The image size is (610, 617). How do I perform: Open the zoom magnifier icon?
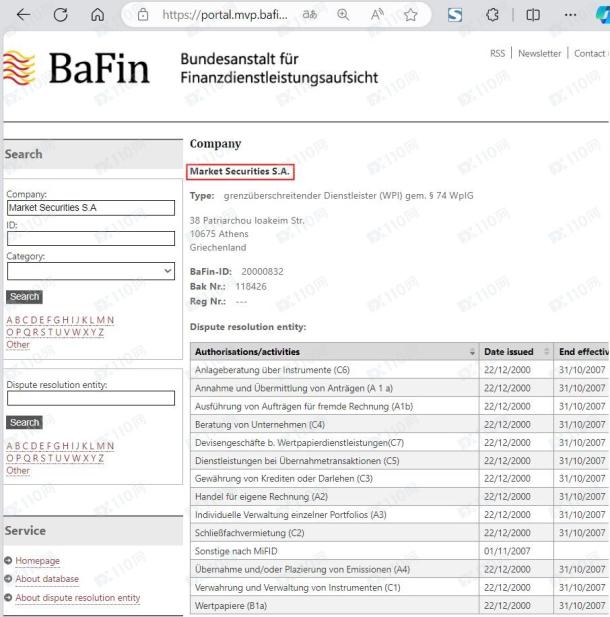coord(343,15)
